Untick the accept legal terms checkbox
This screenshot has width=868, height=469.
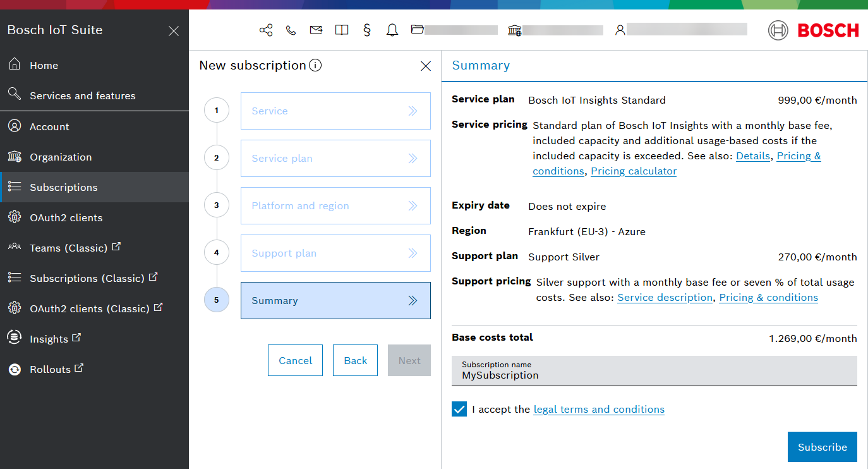click(459, 409)
